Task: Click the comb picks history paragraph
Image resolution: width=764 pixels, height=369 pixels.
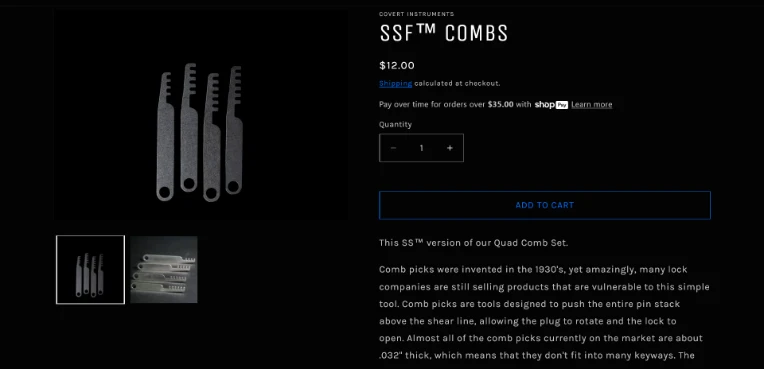Action: click(544, 312)
